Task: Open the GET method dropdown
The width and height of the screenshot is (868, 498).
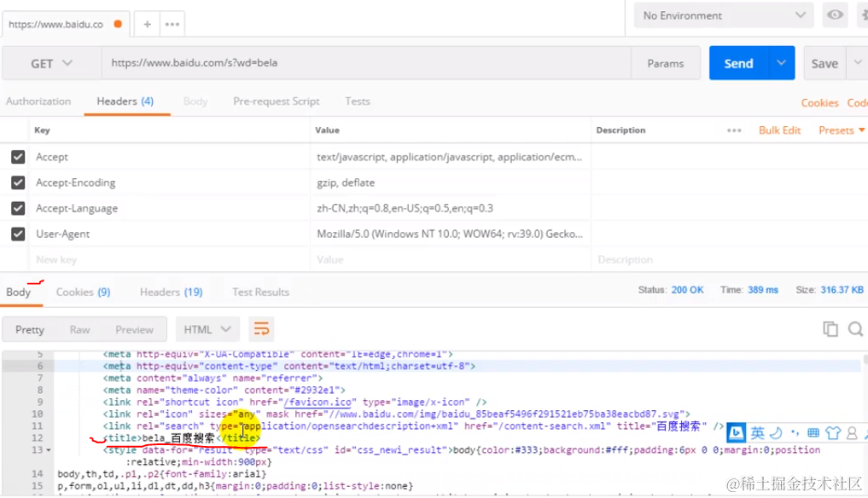Action: point(51,63)
